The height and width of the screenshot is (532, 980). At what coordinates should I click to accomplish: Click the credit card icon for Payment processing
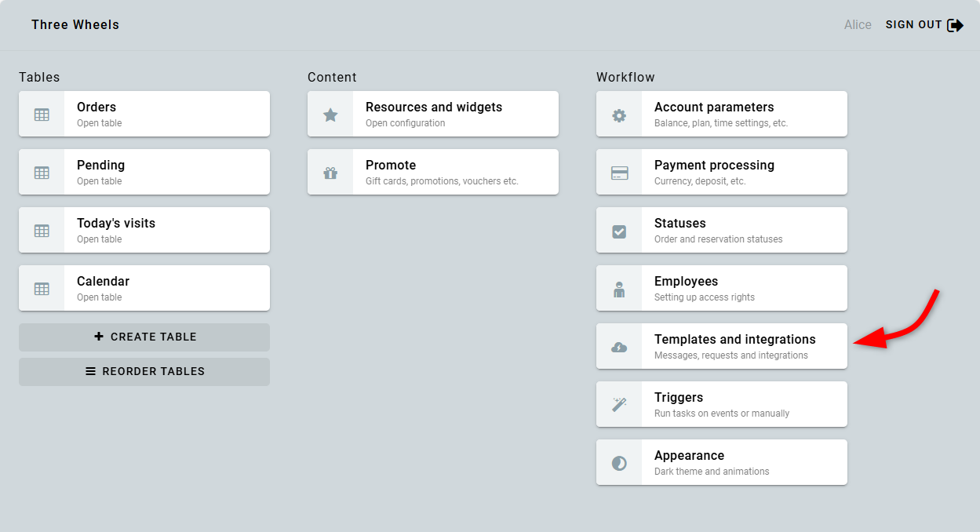pyautogui.click(x=619, y=173)
